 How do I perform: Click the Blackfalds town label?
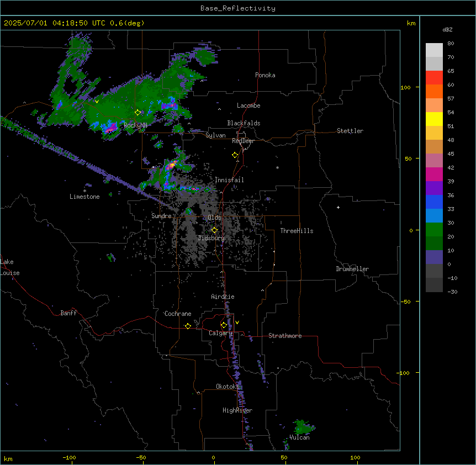tap(244, 123)
